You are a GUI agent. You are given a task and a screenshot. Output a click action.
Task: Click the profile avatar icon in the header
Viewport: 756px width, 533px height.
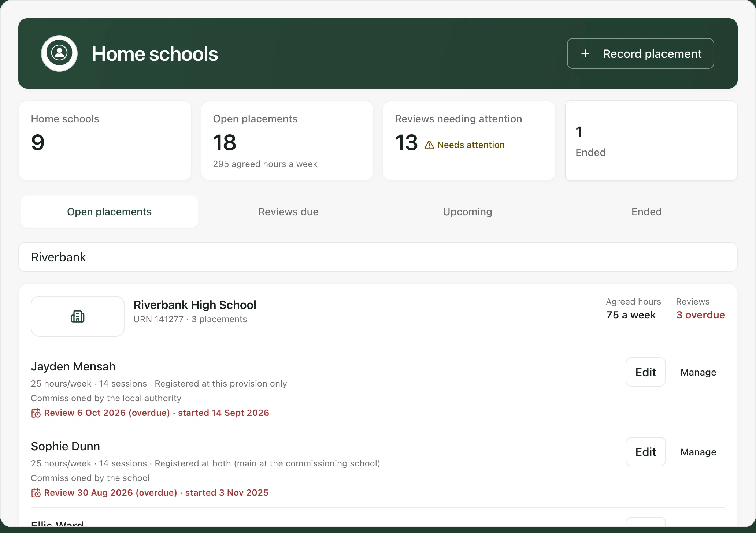pyautogui.click(x=59, y=53)
